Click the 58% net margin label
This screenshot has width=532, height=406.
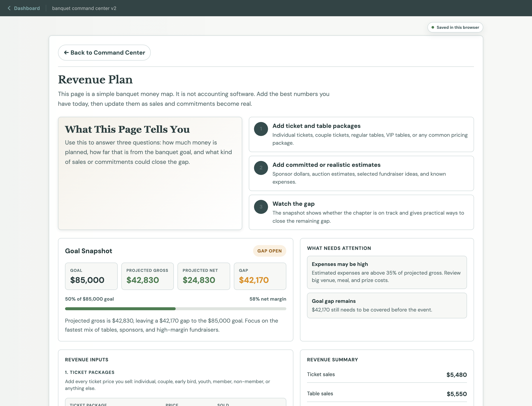click(x=268, y=299)
